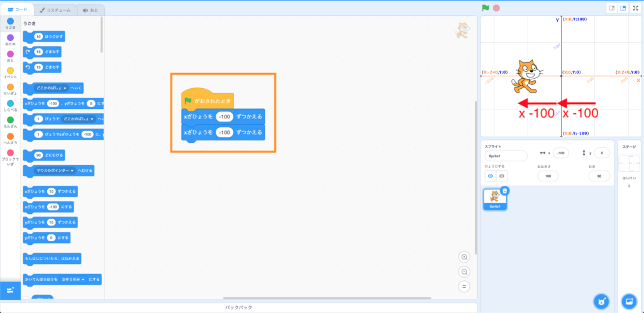Viewport: 644px width, 313px height.
Task: Zoom in on the code workspace
Action: point(464,257)
